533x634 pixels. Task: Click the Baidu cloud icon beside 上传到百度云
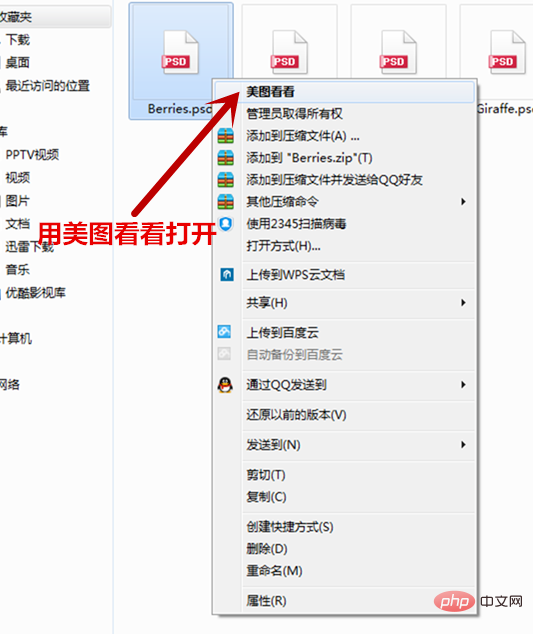coord(224,332)
